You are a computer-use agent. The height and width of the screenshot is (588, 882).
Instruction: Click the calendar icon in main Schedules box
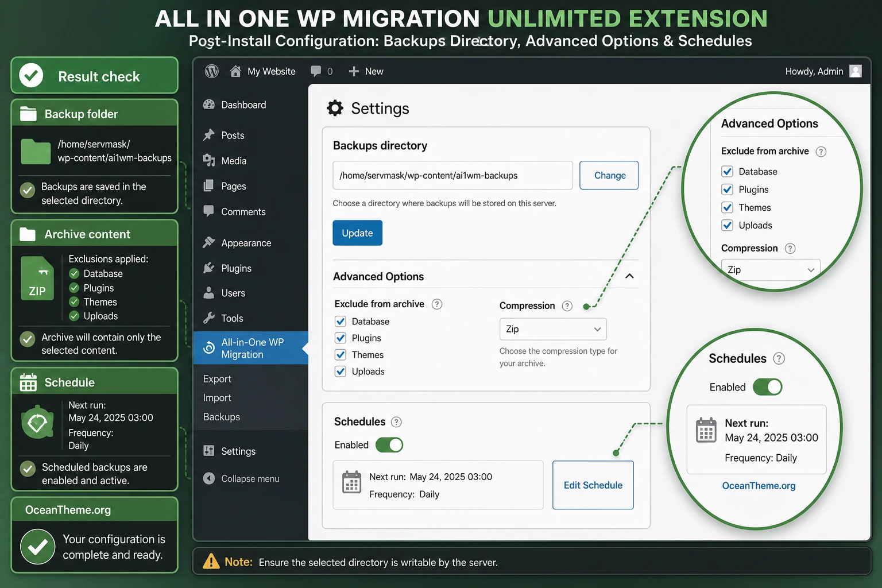pos(351,482)
